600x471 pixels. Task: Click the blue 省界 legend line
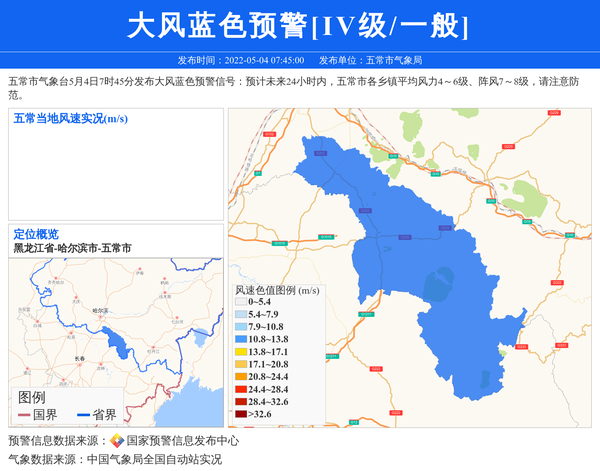pos(82,415)
